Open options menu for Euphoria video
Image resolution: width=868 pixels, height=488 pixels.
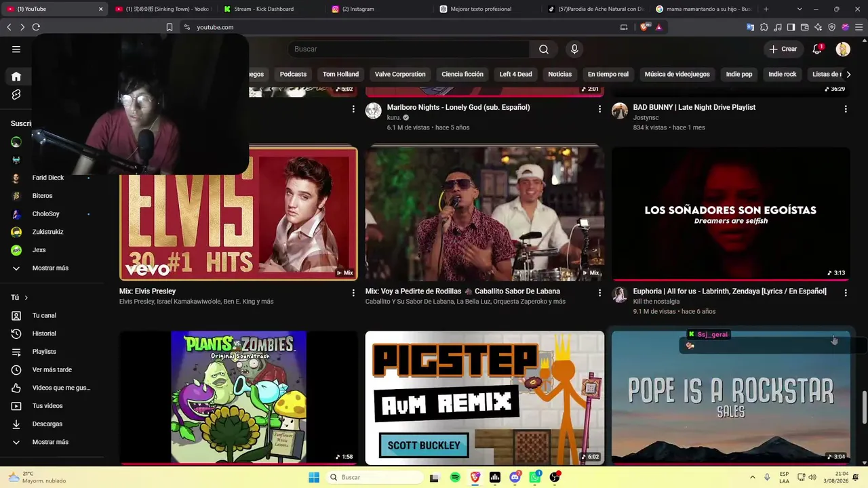click(x=846, y=293)
